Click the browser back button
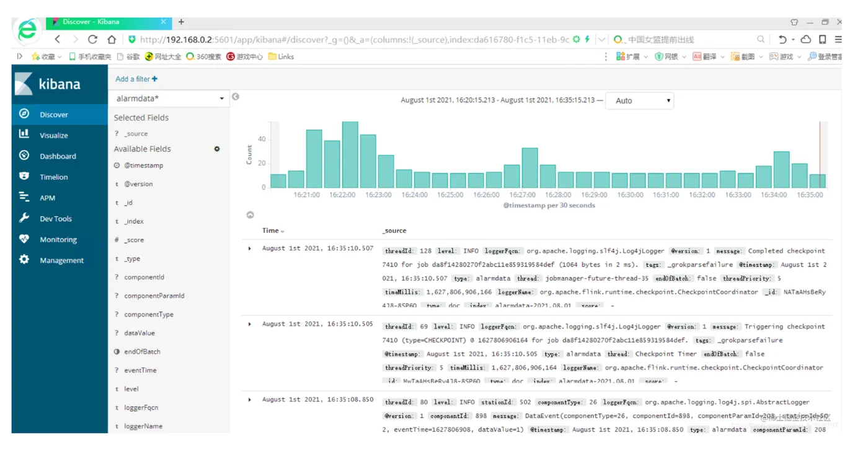The width and height of the screenshot is (868, 464). coord(58,39)
